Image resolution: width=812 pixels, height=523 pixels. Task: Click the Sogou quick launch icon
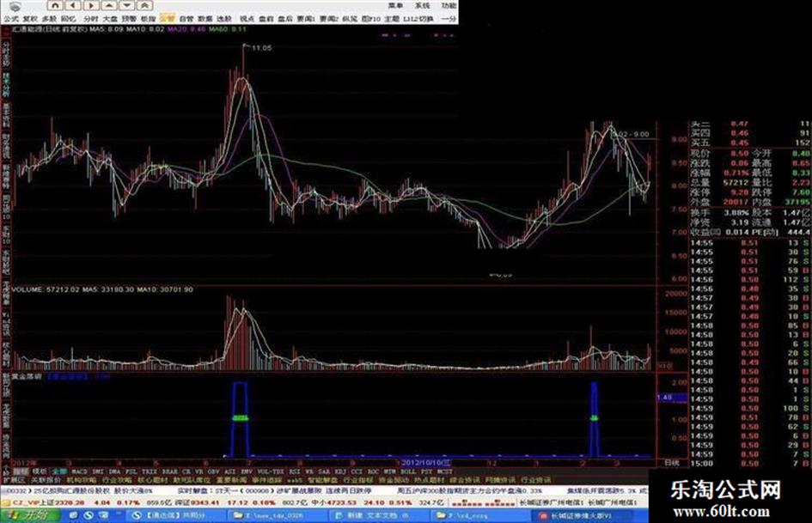click(89, 515)
